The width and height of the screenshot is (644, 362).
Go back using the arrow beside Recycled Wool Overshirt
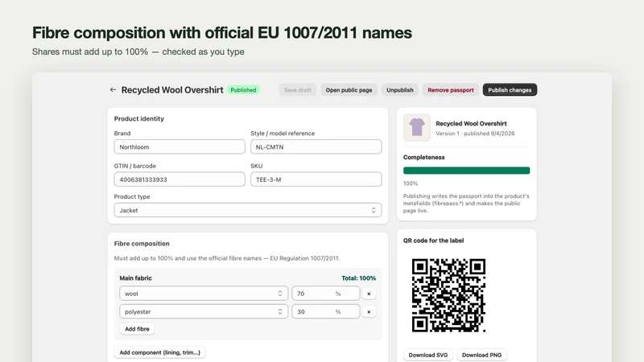(x=113, y=90)
